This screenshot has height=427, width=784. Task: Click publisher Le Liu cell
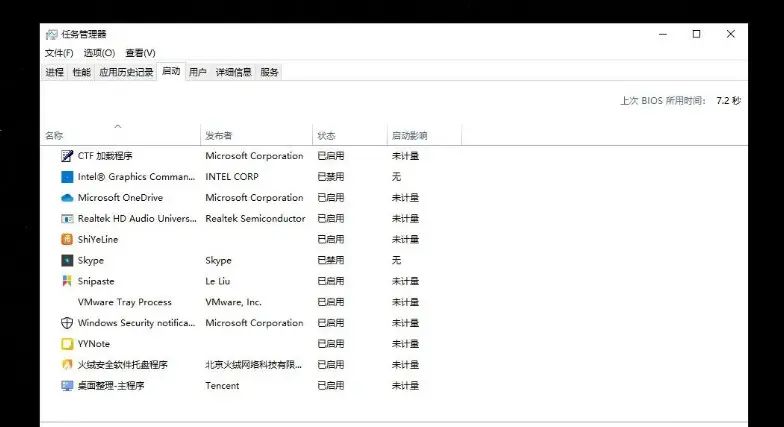218,282
